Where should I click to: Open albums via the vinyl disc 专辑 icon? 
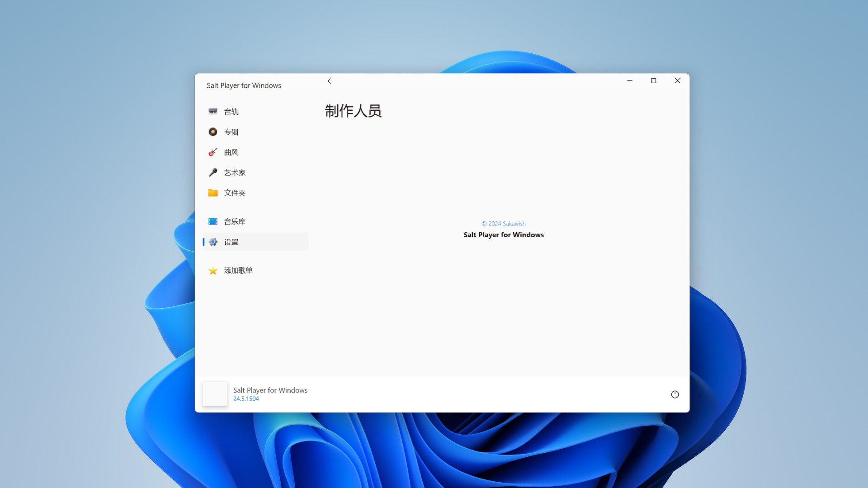click(213, 131)
